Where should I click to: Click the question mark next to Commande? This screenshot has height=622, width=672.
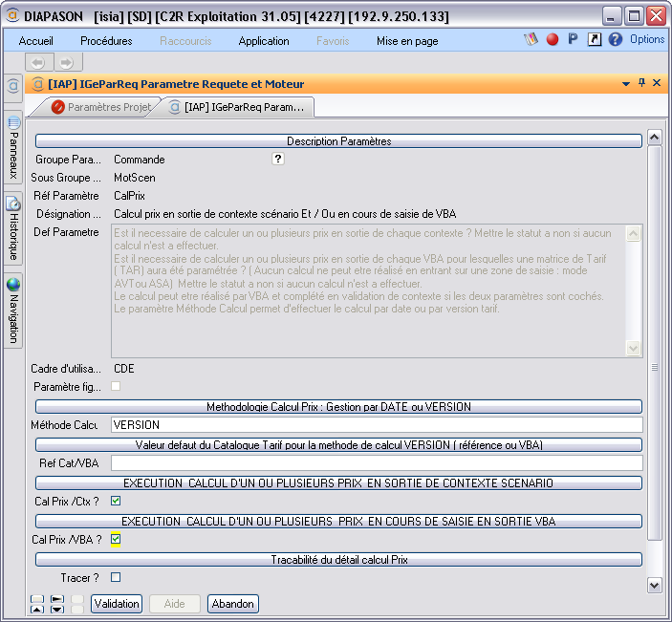tap(278, 160)
